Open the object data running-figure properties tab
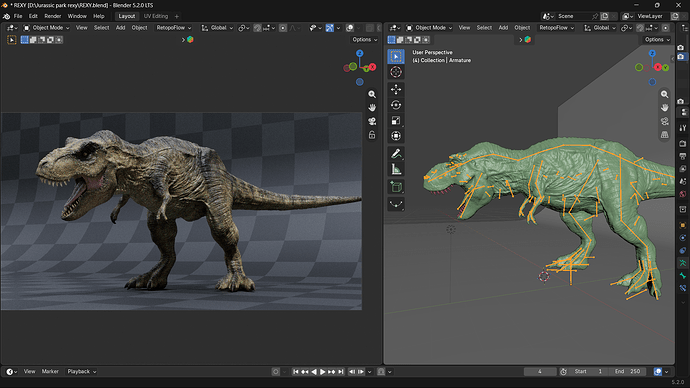Image resolution: width=690 pixels, height=388 pixels. point(683,263)
